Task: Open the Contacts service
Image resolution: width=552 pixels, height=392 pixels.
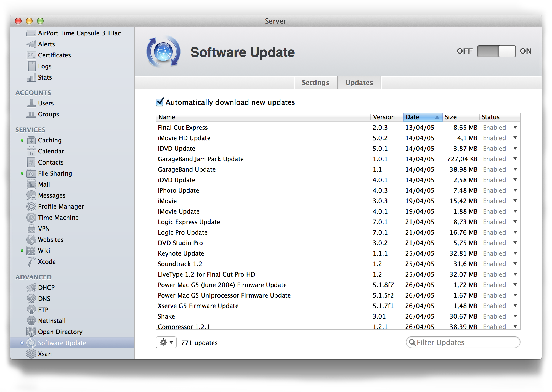Action: [45, 162]
